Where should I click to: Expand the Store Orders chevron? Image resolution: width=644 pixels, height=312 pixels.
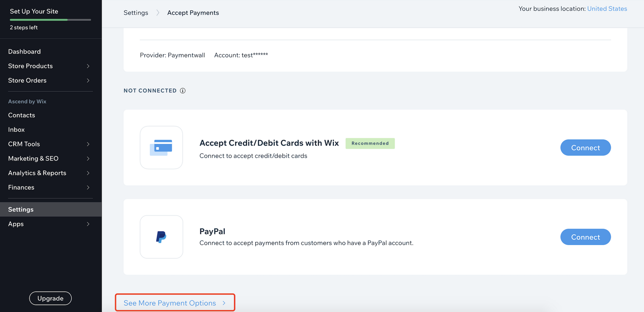(x=88, y=80)
